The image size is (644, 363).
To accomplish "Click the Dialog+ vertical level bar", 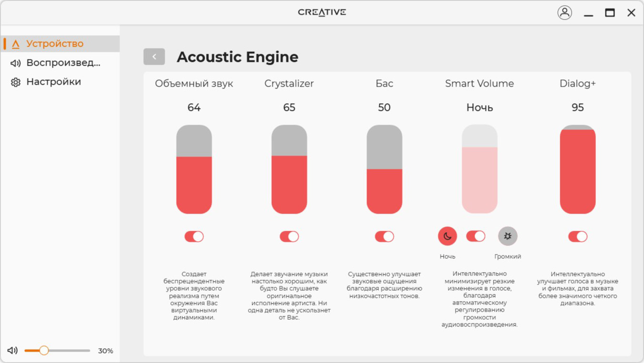I will coord(578,169).
